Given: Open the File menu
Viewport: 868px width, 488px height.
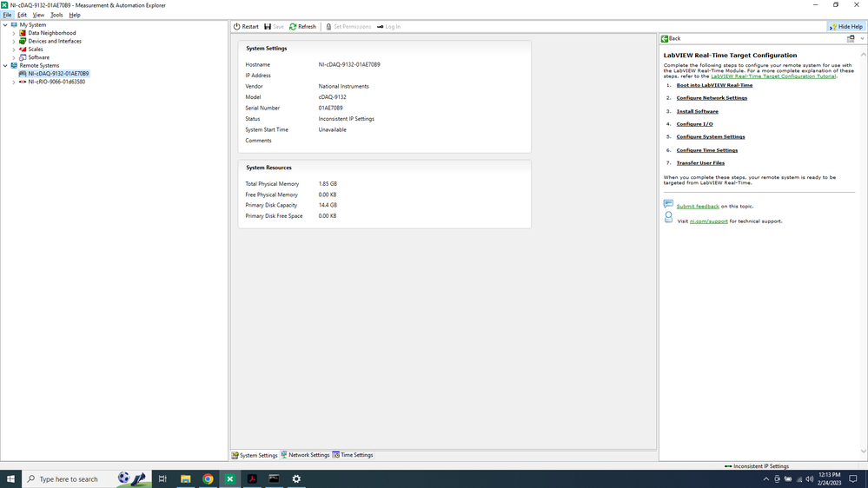Looking at the screenshot, I should (7, 15).
